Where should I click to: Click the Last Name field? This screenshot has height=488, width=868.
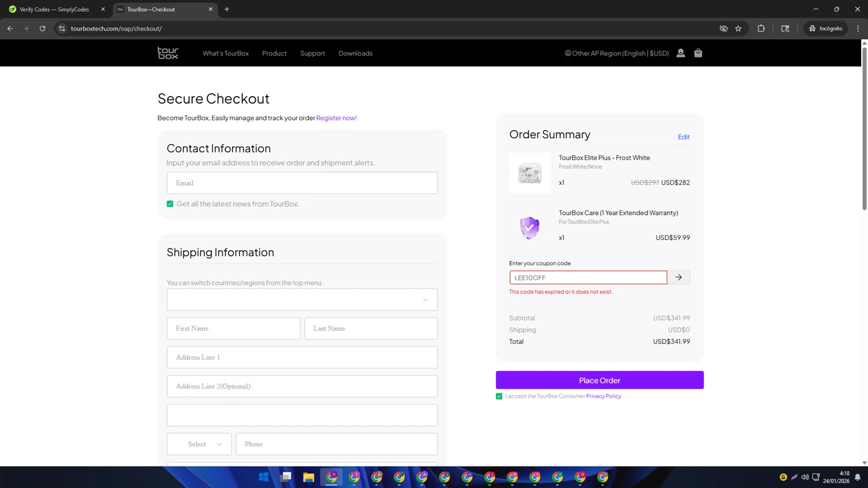pyautogui.click(x=371, y=328)
